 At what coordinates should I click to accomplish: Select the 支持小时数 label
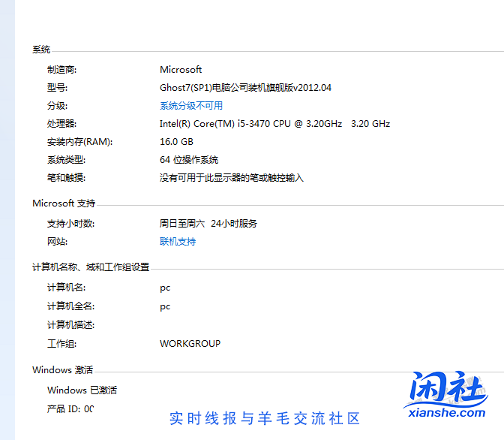click(x=70, y=224)
